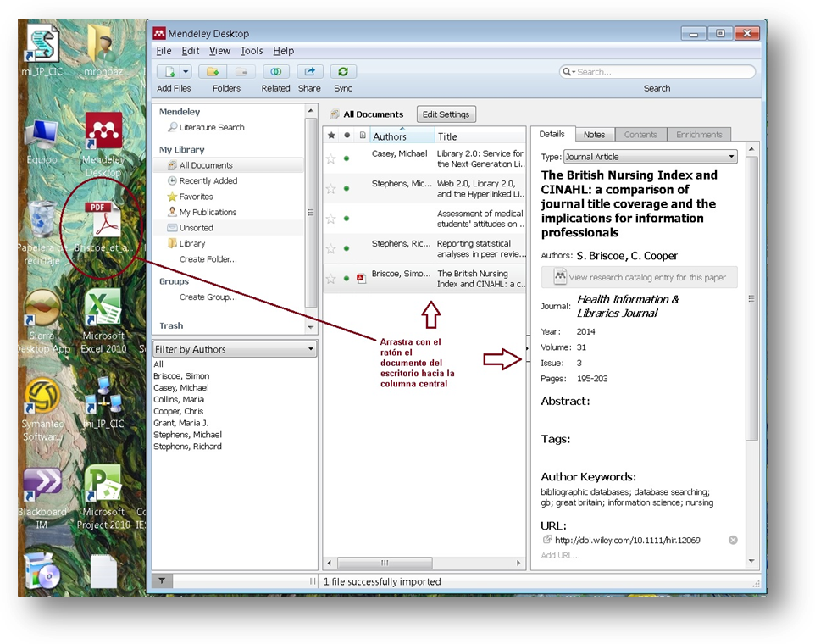This screenshot has height=644, width=815.
Task: Switch to the Details tab
Action: 552,134
